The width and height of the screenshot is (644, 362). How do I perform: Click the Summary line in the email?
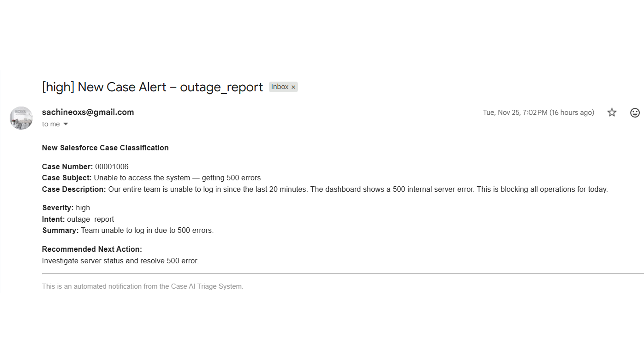click(x=128, y=230)
